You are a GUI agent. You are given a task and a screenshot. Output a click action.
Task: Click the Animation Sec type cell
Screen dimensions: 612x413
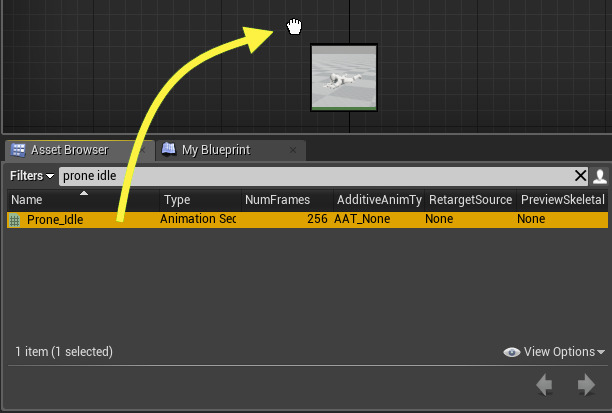point(198,219)
